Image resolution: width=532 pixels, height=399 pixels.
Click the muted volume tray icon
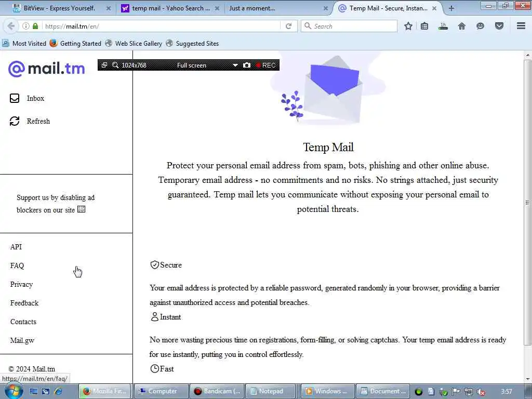pyautogui.click(x=481, y=392)
